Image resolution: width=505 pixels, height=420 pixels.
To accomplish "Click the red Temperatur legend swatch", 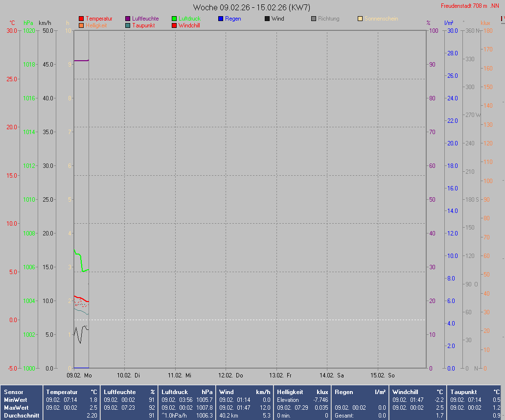I will click(81, 19).
